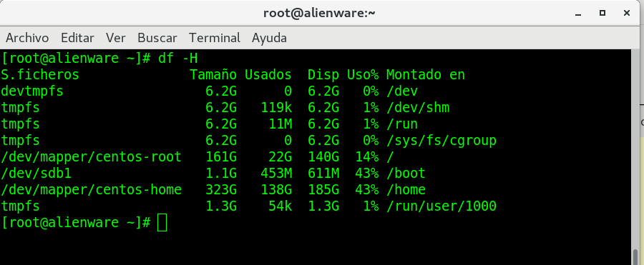Open the Ayuda menu
644x265 pixels.
point(269,38)
